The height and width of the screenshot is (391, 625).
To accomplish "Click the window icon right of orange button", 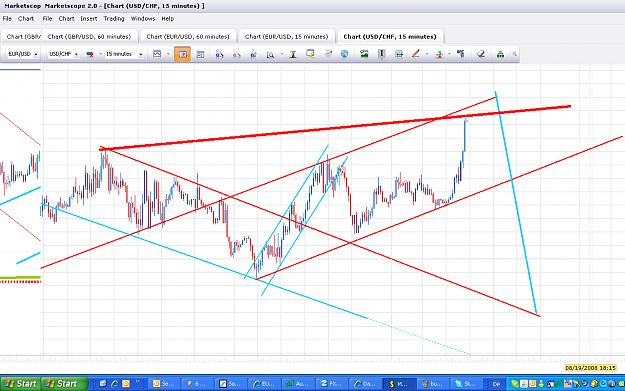I will tap(200, 54).
